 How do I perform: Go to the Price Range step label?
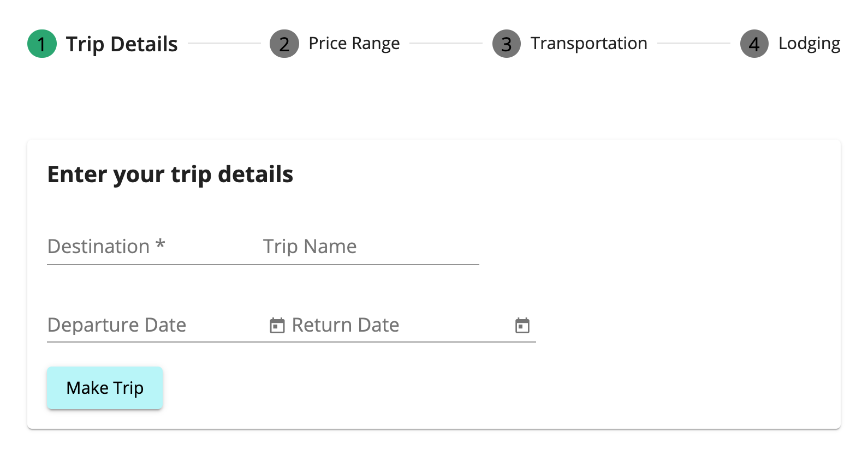[x=354, y=44]
